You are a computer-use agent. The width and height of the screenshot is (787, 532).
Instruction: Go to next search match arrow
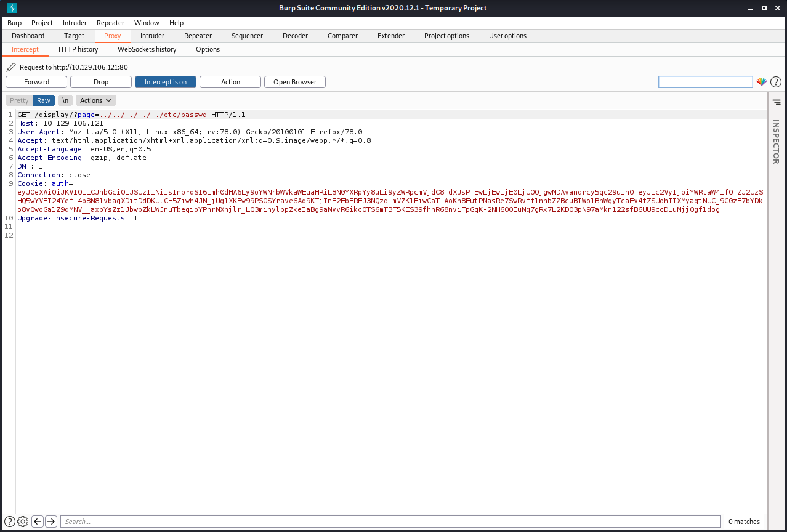pyautogui.click(x=51, y=522)
